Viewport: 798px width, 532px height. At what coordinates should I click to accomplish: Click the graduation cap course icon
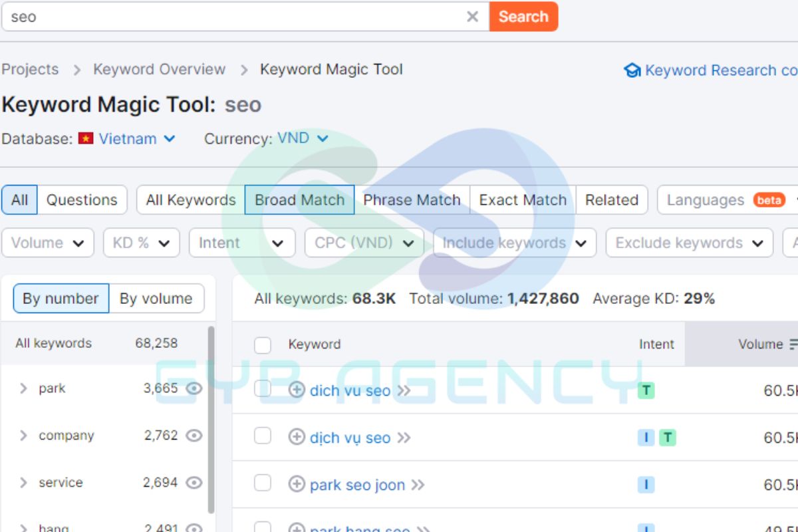click(x=632, y=70)
